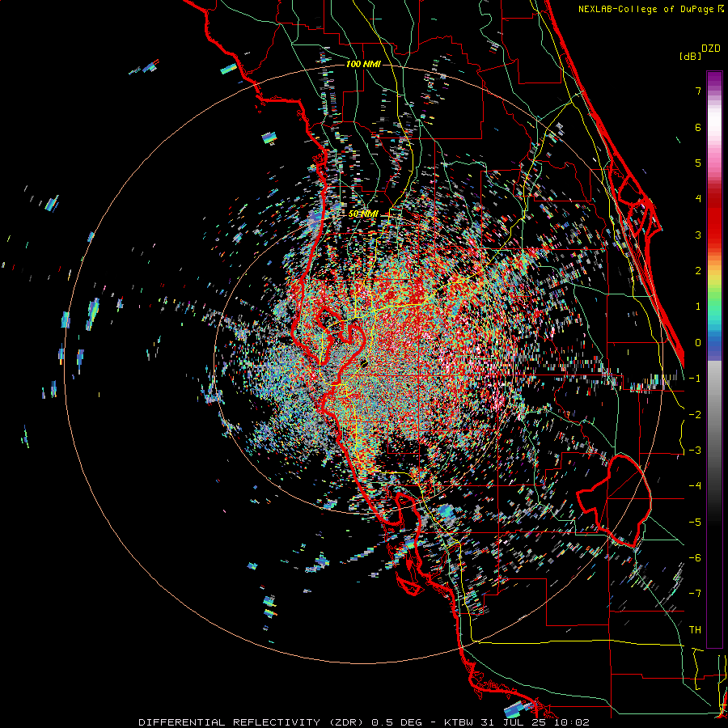Click the [dB] unit label

pyautogui.click(x=690, y=56)
